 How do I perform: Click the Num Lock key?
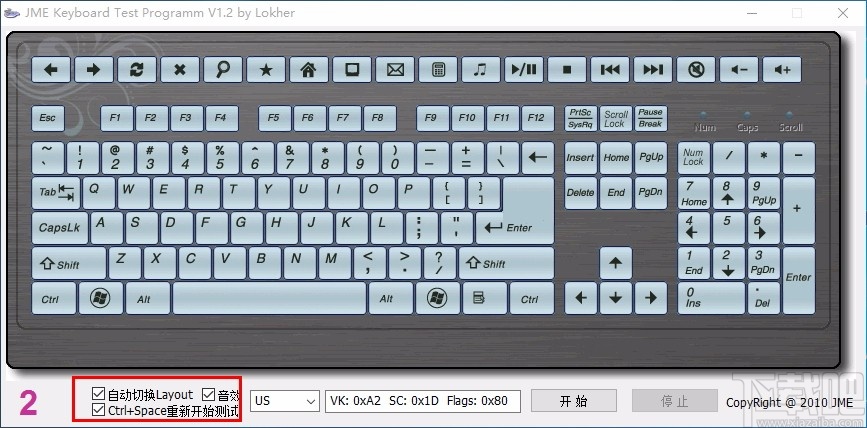tap(693, 158)
